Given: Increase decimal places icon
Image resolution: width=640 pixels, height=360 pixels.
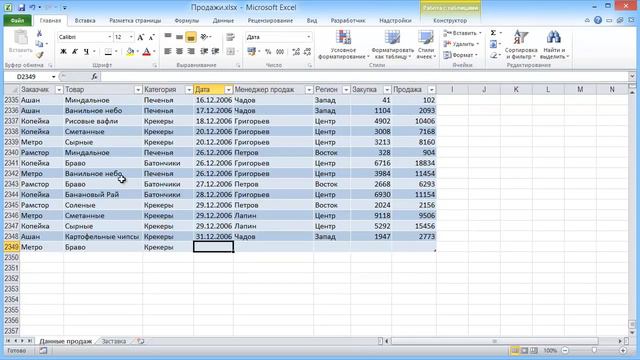Looking at the screenshot, I should click(x=296, y=52).
